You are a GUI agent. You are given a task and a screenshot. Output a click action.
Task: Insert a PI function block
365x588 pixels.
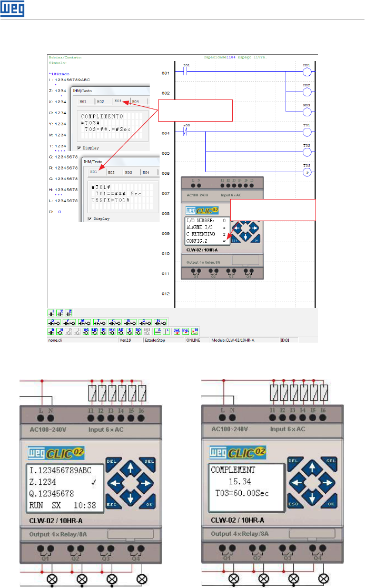point(103,332)
